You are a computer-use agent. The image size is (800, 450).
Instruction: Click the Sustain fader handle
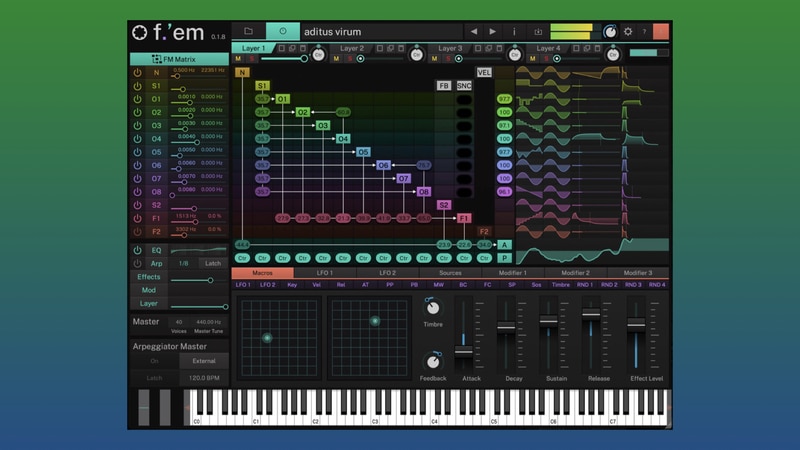tap(548, 323)
